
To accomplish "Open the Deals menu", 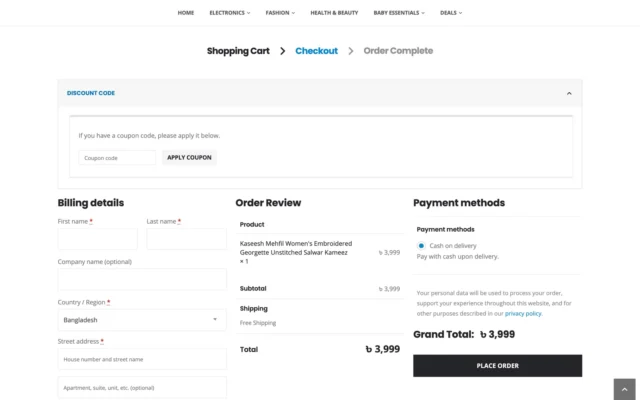I will [x=451, y=13].
